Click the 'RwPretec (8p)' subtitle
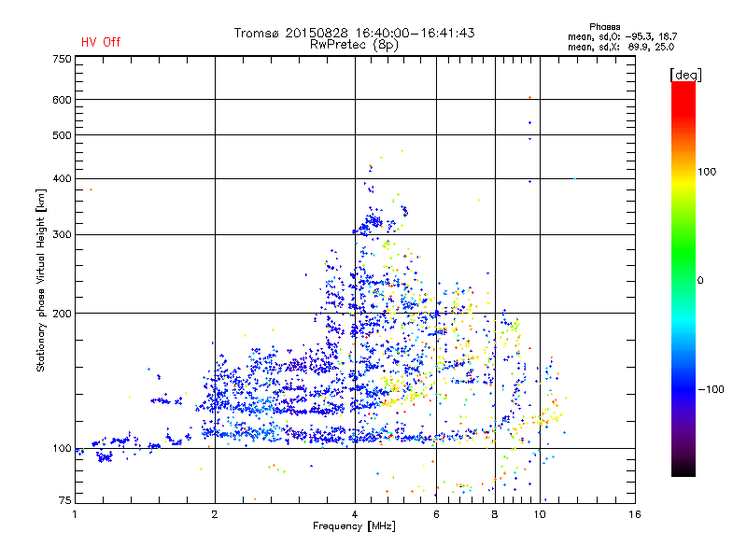This screenshot has width=747, height=560. tap(354, 45)
